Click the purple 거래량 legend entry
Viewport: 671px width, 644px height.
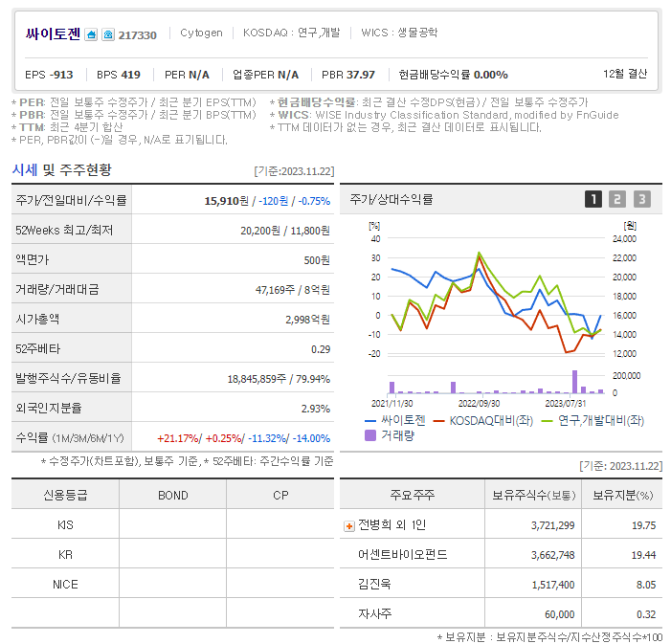tap(390, 435)
